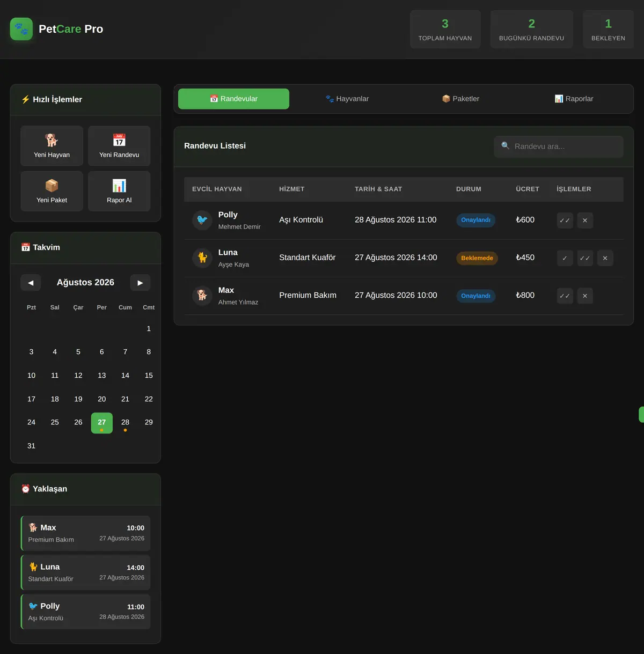Cancel Max's appointment with the X icon
Image resolution: width=644 pixels, height=654 pixels.
pos(585,296)
